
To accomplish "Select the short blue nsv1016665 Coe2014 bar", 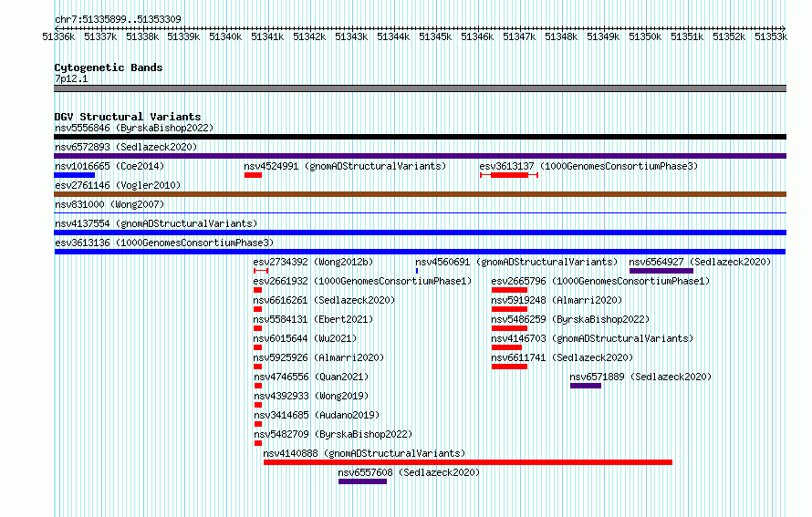I will click(x=75, y=175).
